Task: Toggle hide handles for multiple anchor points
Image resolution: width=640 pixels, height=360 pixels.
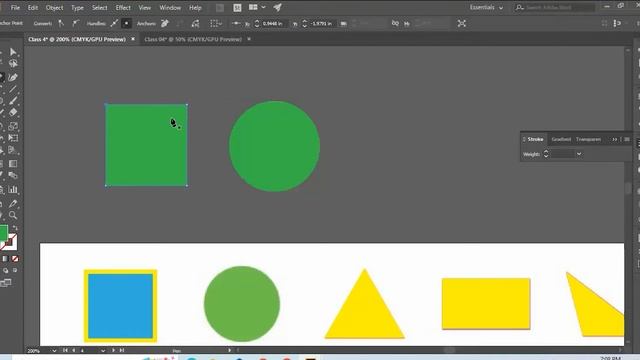Action: (126, 24)
